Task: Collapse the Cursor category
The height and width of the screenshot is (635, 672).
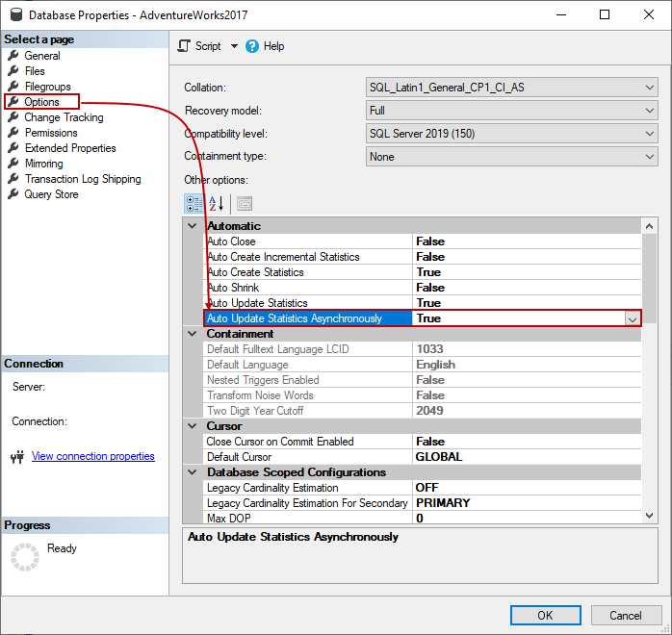Action: tap(193, 426)
